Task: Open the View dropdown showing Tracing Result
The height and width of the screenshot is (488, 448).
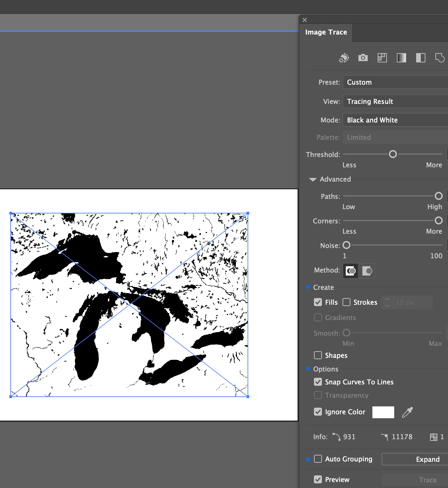Action: point(394,101)
